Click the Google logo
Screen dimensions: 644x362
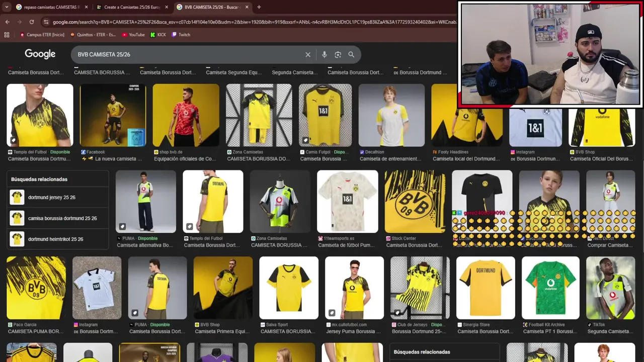(x=40, y=54)
